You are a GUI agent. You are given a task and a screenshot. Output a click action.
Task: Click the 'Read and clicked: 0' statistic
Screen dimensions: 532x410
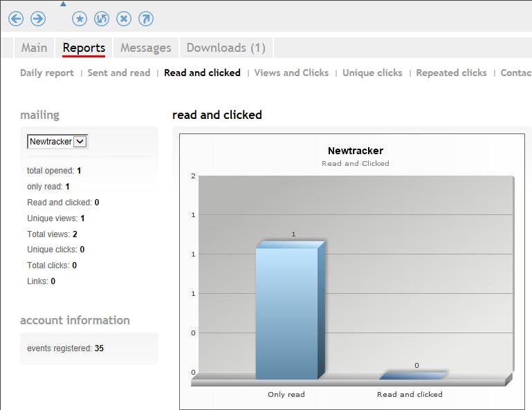click(63, 203)
